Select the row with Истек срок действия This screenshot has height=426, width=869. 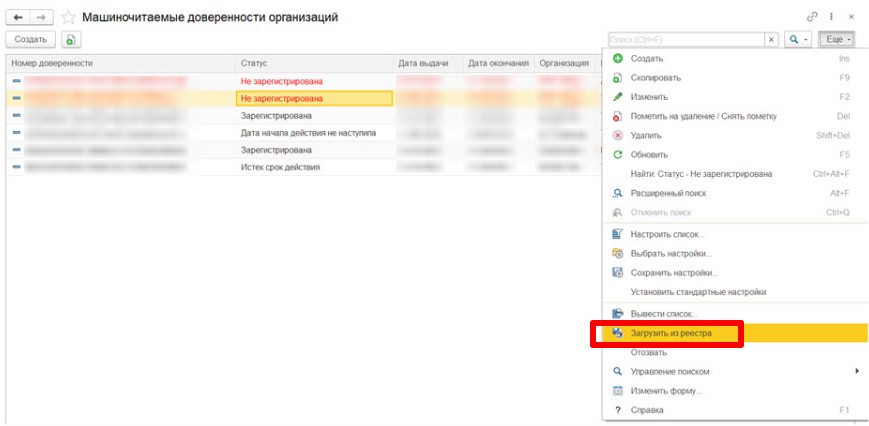tap(280, 167)
